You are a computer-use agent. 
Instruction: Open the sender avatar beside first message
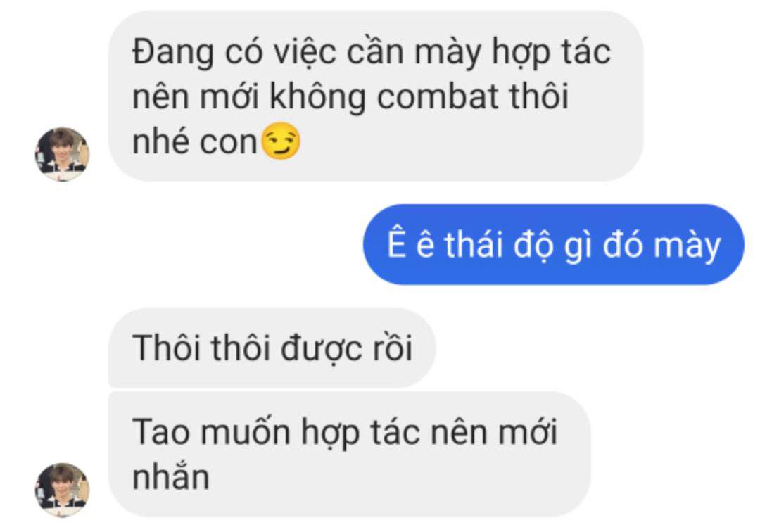pyautogui.click(x=62, y=153)
